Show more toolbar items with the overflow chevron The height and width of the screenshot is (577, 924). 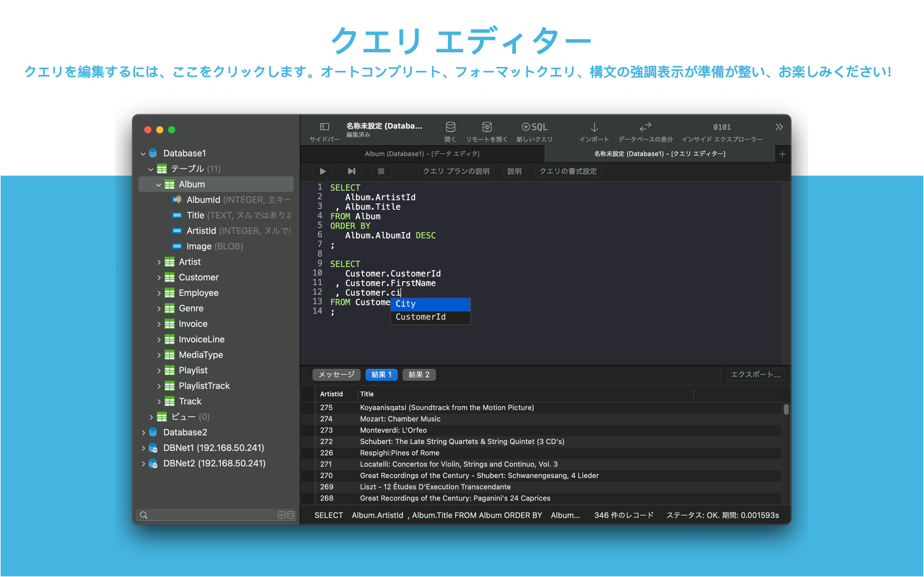[779, 127]
